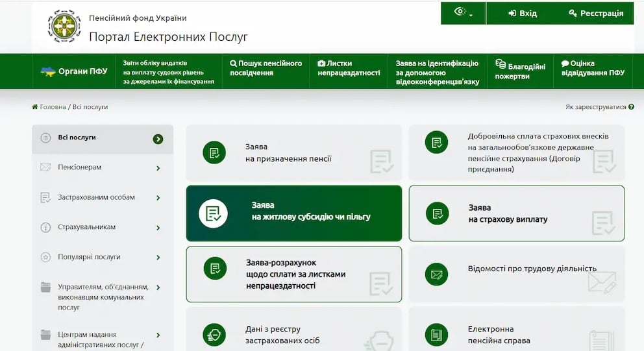Click the icon for Заява на страхову виплату
This screenshot has height=351, width=644.
[436, 213]
